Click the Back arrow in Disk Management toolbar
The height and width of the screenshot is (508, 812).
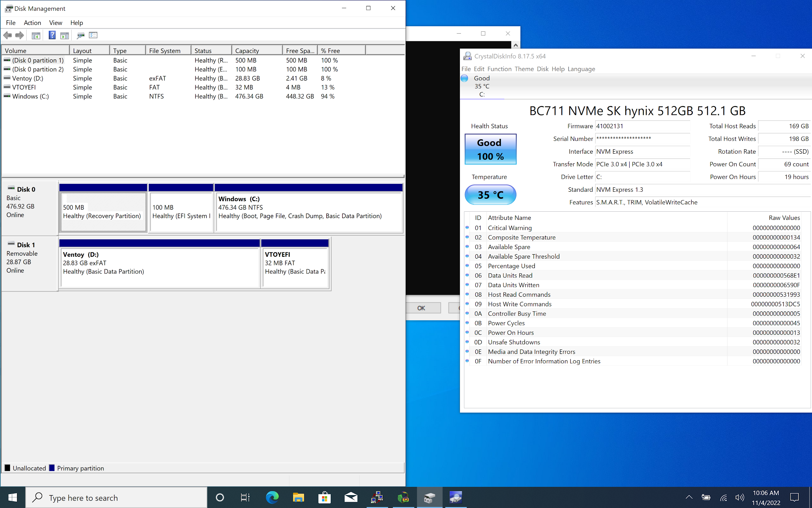pyautogui.click(x=7, y=35)
